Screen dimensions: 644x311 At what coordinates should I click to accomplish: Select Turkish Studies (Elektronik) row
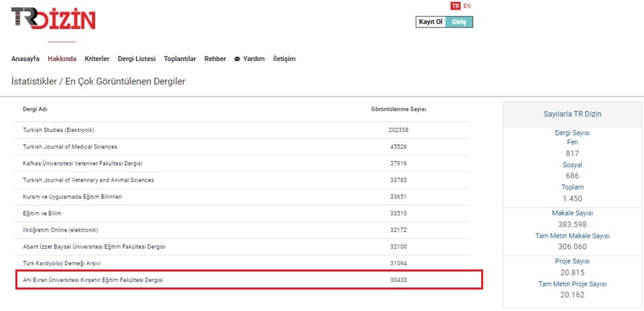[243, 130]
